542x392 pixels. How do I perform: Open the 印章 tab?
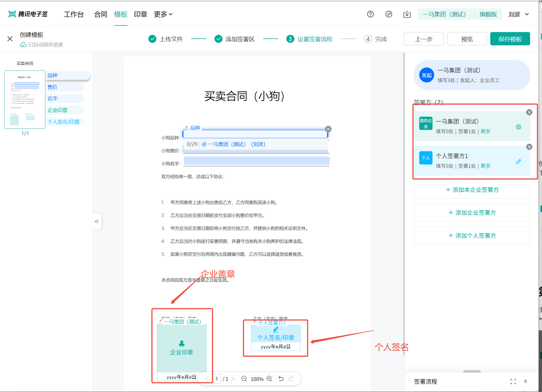tap(140, 14)
